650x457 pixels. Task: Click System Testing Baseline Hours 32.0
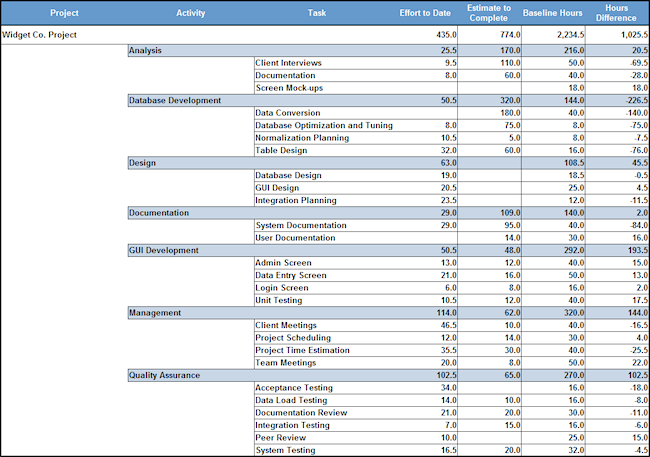tap(576, 450)
